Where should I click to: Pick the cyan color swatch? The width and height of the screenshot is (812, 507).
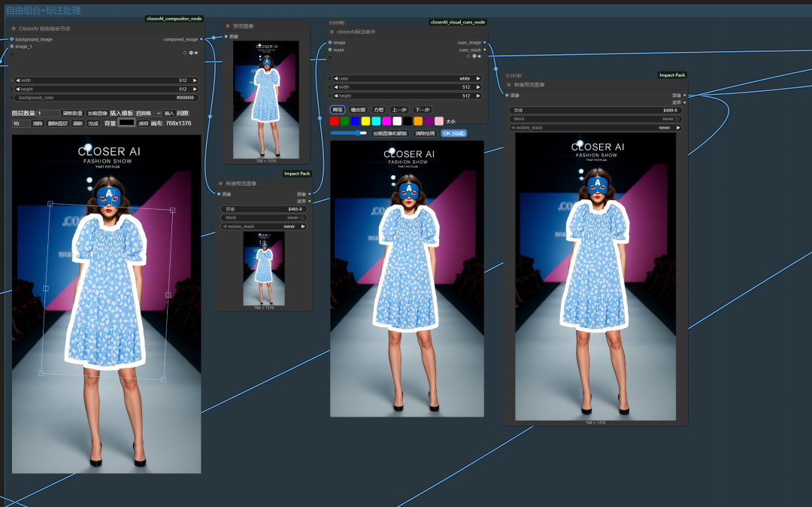(x=377, y=121)
